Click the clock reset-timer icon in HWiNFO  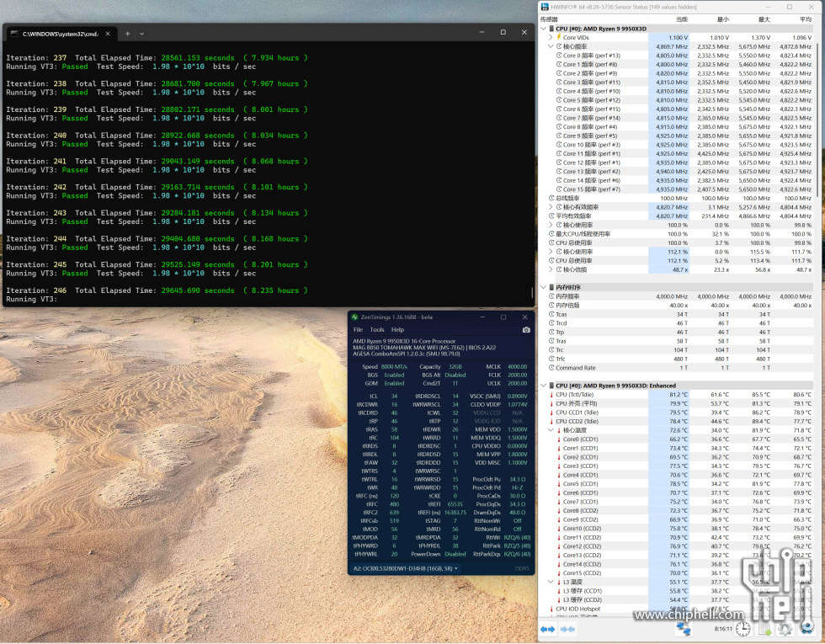[742, 629]
